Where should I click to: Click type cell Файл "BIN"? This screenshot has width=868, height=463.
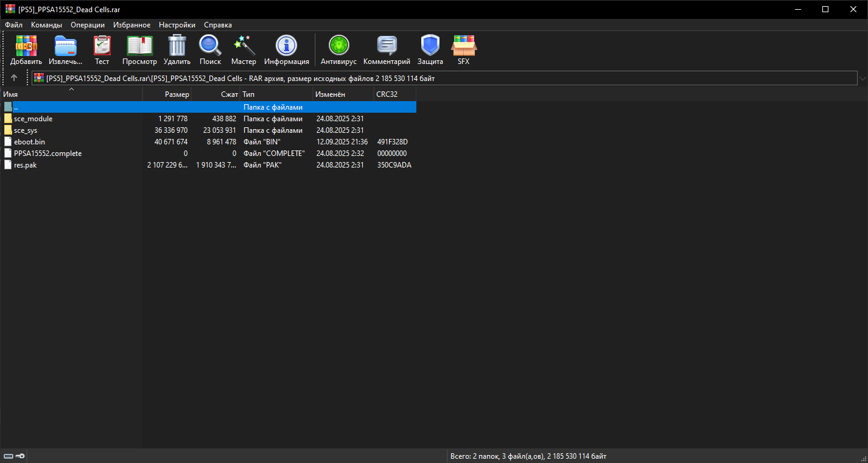pos(262,142)
